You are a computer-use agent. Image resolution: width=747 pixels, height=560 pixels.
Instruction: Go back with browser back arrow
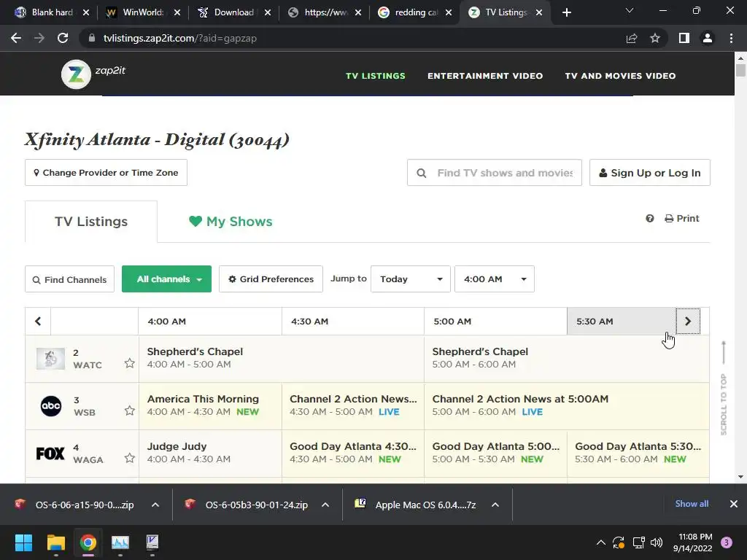[x=16, y=38]
